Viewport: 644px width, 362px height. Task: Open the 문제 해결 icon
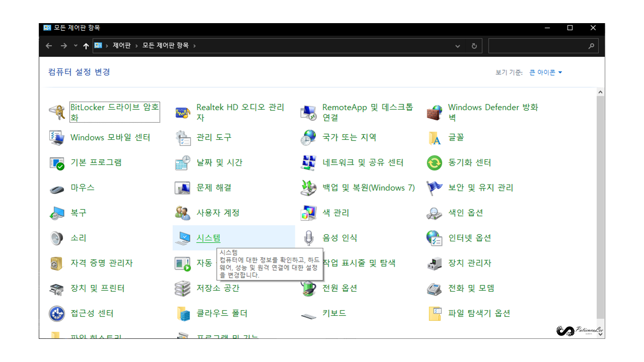click(183, 188)
